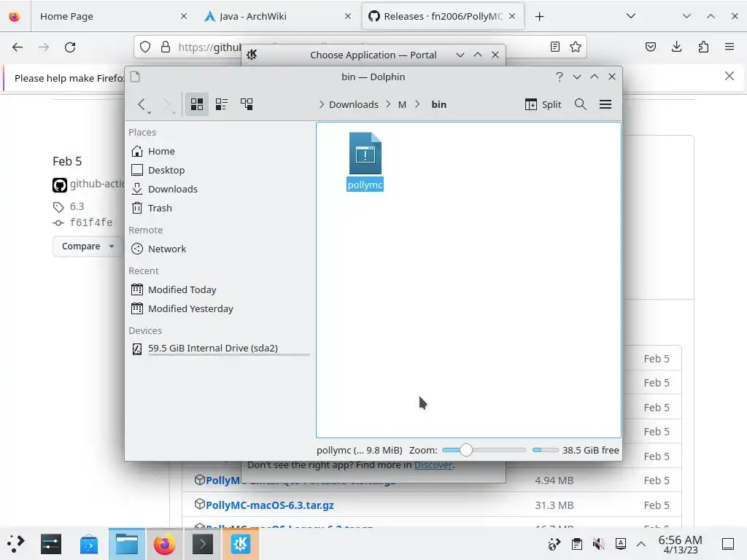Open the KDE application launcher

pos(16,544)
